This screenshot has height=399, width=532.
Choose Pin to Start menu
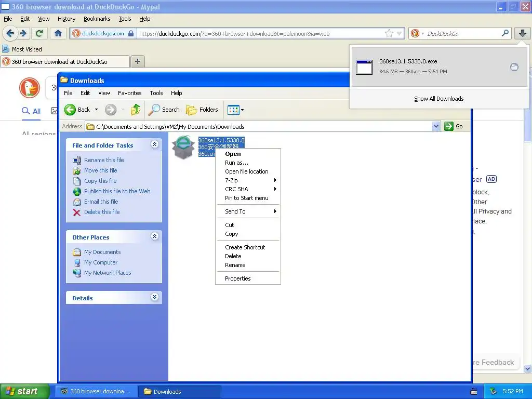coord(248,198)
